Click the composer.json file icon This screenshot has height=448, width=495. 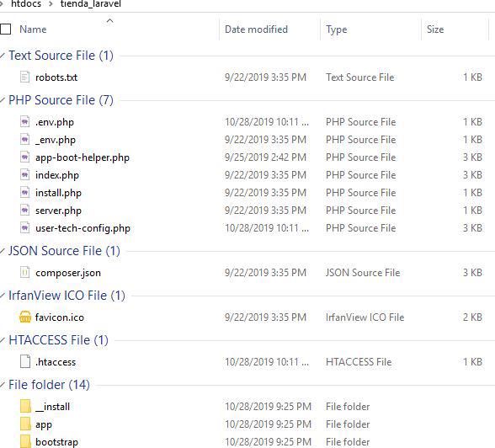(x=25, y=272)
